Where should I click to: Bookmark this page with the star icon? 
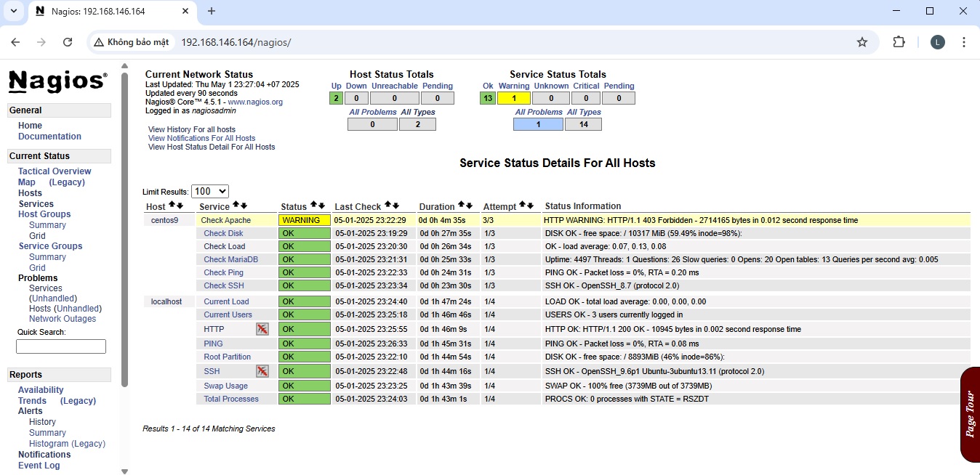click(x=862, y=42)
